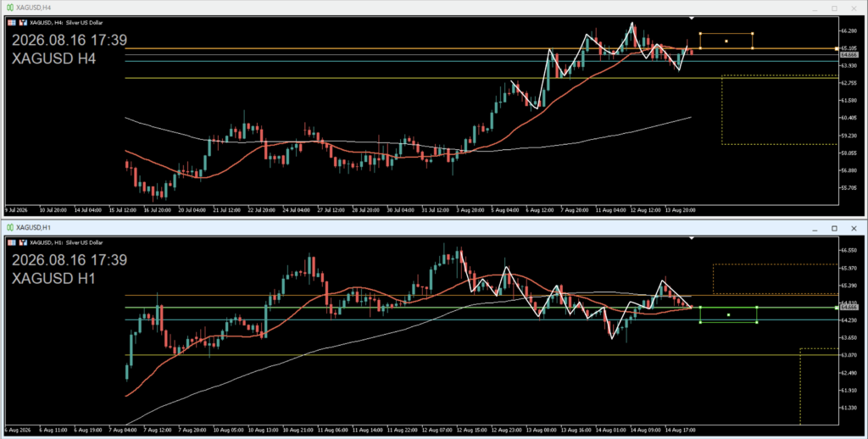868x439 pixels.
Task: Select the green rectangle center handle in H1 chart
Action: tap(728, 315)
